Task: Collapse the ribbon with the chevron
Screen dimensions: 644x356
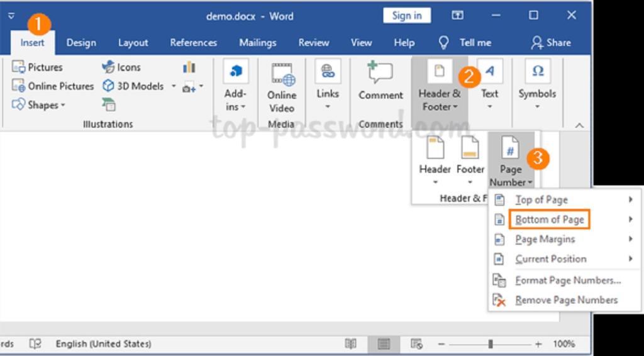Action: 579,125
